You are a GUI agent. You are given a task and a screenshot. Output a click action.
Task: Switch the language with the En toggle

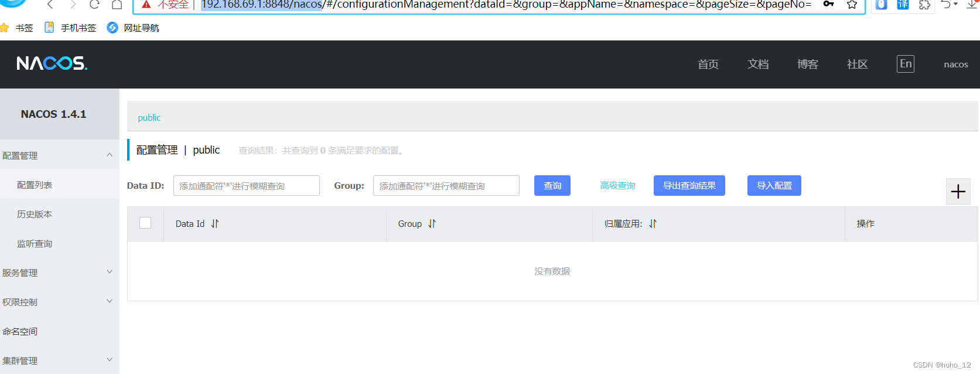(906, 64)
